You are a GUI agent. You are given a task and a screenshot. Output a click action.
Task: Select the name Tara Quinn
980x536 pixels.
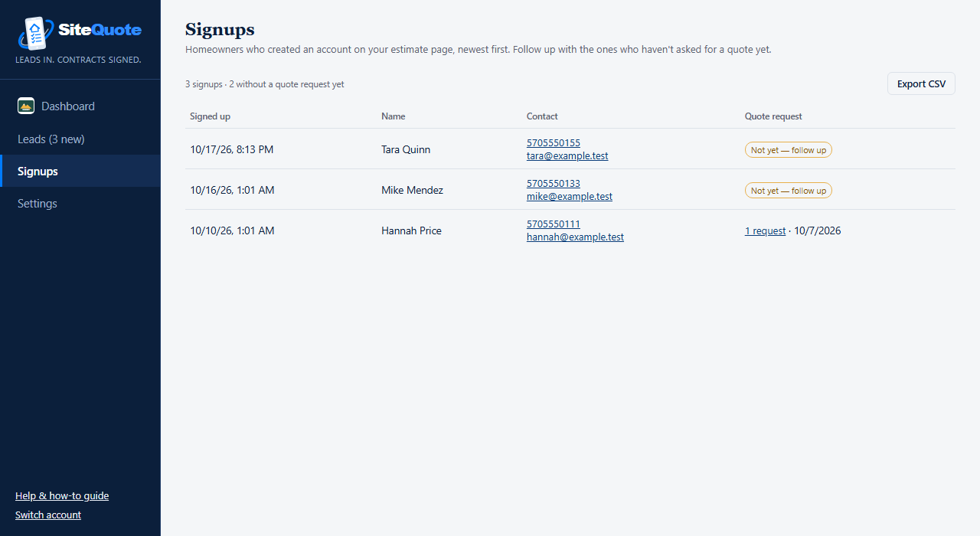pos(406,149)
